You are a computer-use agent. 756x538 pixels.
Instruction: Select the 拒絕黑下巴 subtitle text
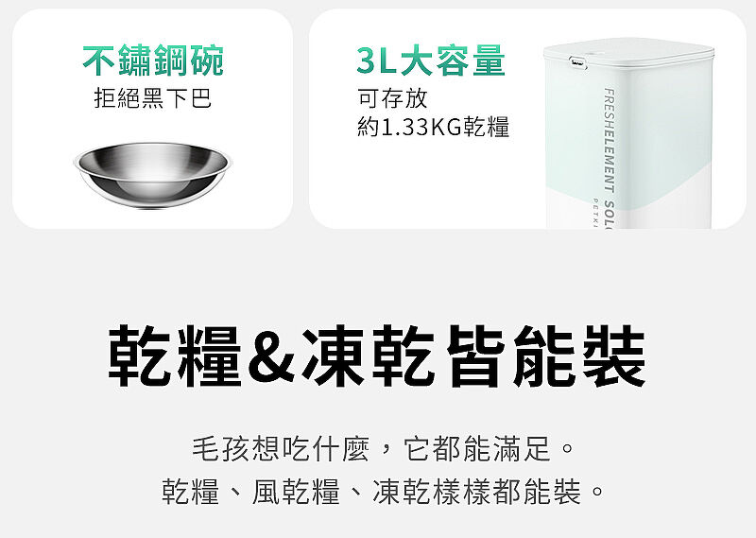coord(153,98)
